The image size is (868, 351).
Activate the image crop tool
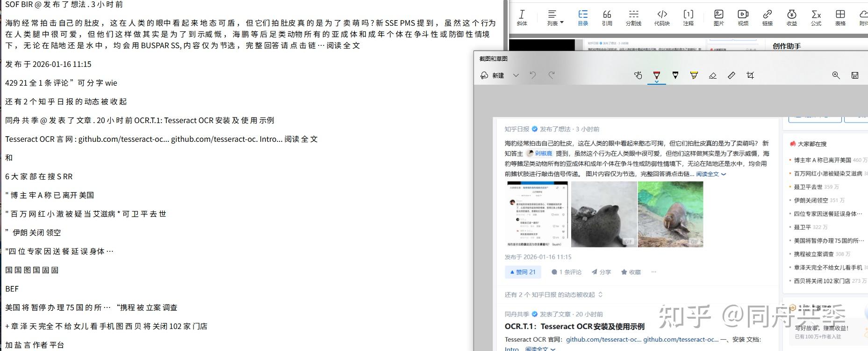[750, 75]
